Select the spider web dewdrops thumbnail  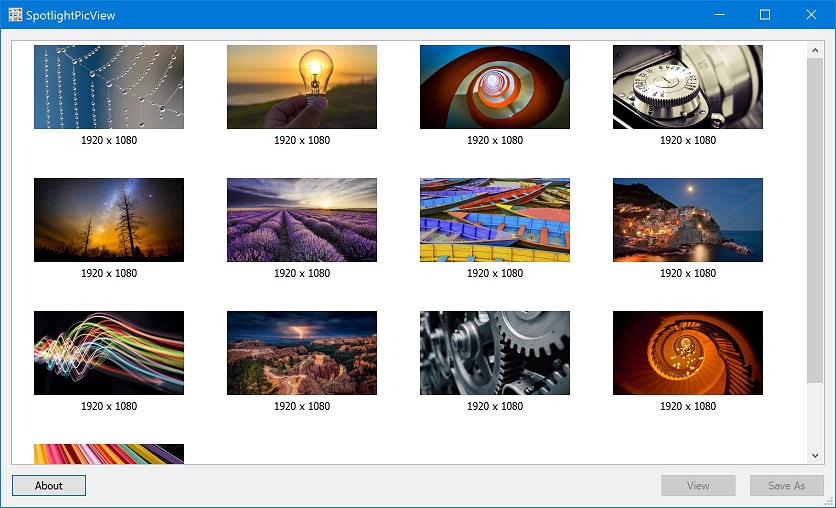tap(109, 87)
